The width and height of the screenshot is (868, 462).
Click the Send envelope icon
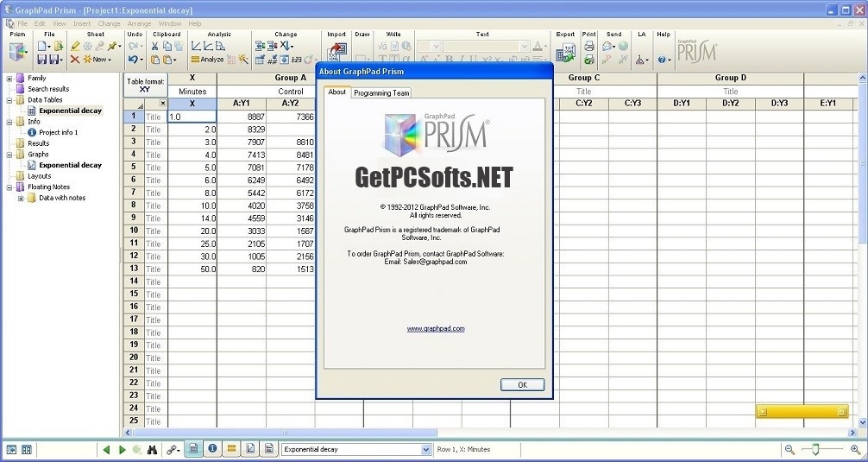click(607, 46)
